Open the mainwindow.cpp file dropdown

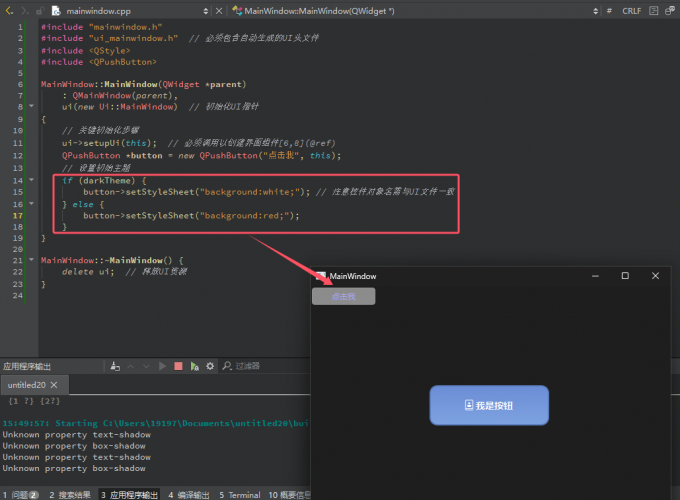(x=205, y=10)
